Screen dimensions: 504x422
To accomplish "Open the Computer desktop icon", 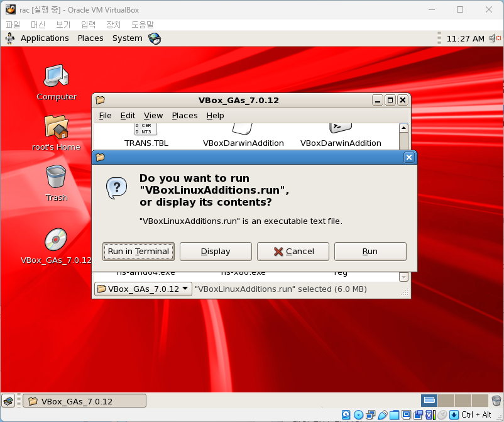I will [x=57, y=82].
